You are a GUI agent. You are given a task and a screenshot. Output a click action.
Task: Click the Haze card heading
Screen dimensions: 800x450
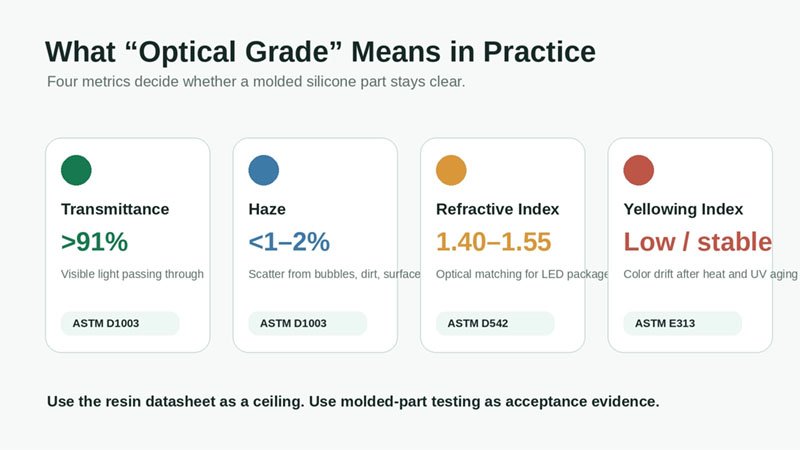pyautogui.click(x=267, y=209)
